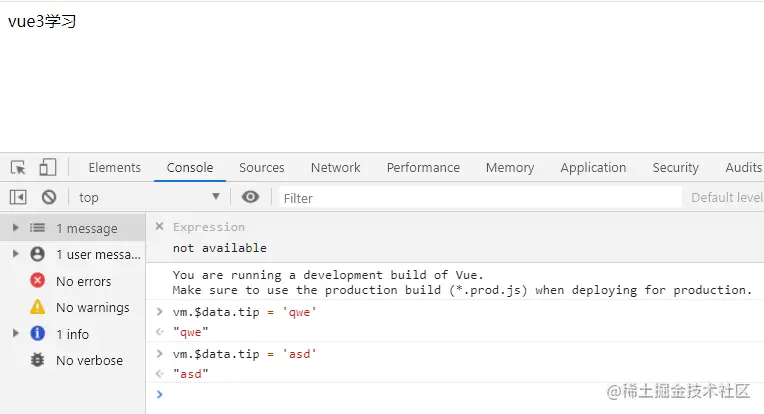Activate the inspect element picker icon
Viewport: 764px width, 414px height.
point(19,168)
